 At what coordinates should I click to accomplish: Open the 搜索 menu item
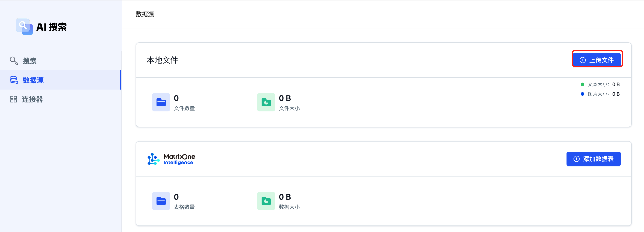pos(30,61)
